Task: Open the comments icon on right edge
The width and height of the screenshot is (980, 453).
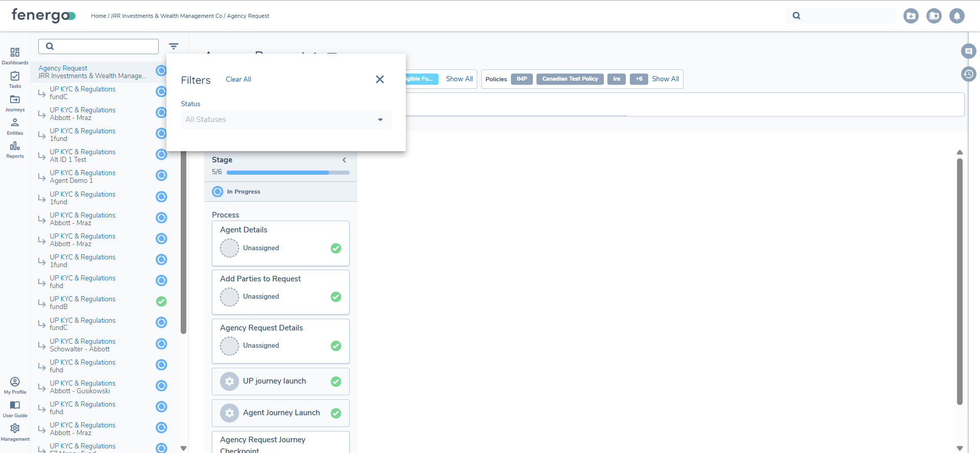Action: 968,51
